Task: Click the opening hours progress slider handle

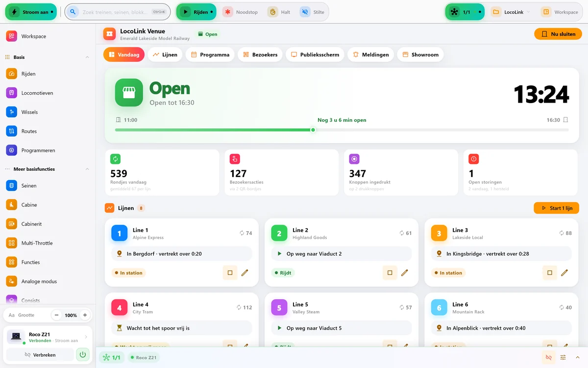Action: coord(313,130)
